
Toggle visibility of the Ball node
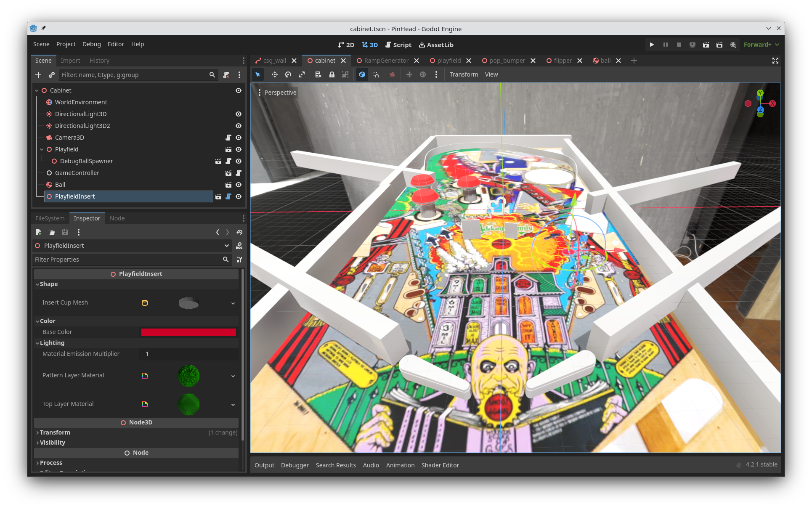point(238,185)
